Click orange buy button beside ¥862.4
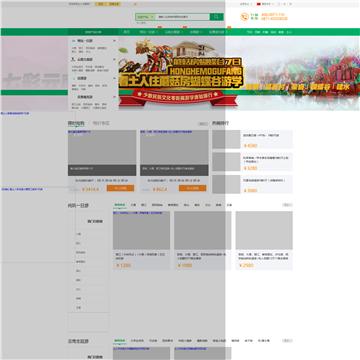Screen dimensions: 360x360 [192, 188]
